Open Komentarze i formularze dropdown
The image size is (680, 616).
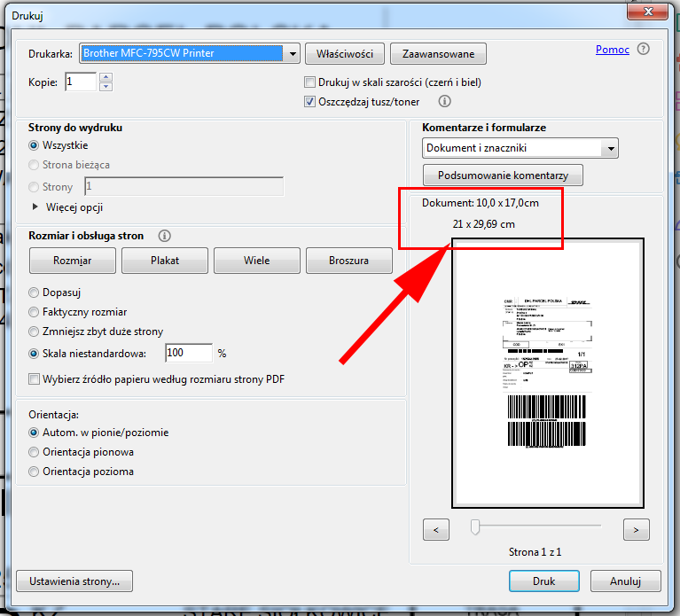point(609,148)
